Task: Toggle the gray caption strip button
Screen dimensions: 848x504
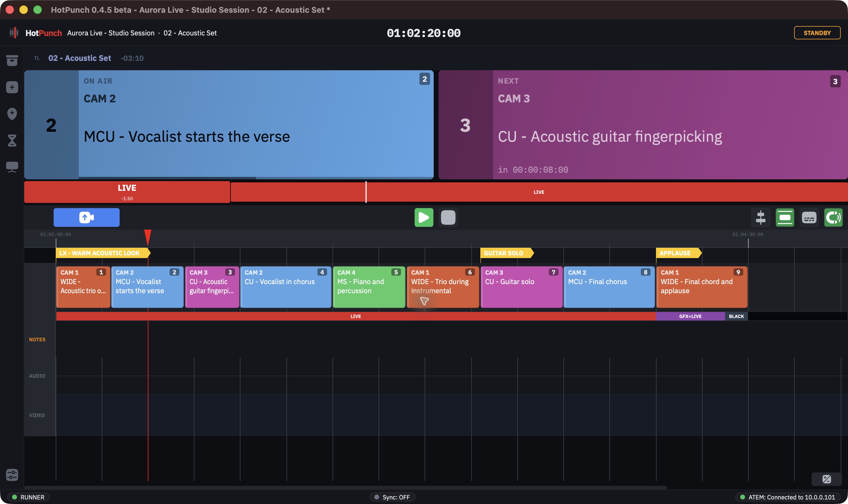Action: coord(809,217)
